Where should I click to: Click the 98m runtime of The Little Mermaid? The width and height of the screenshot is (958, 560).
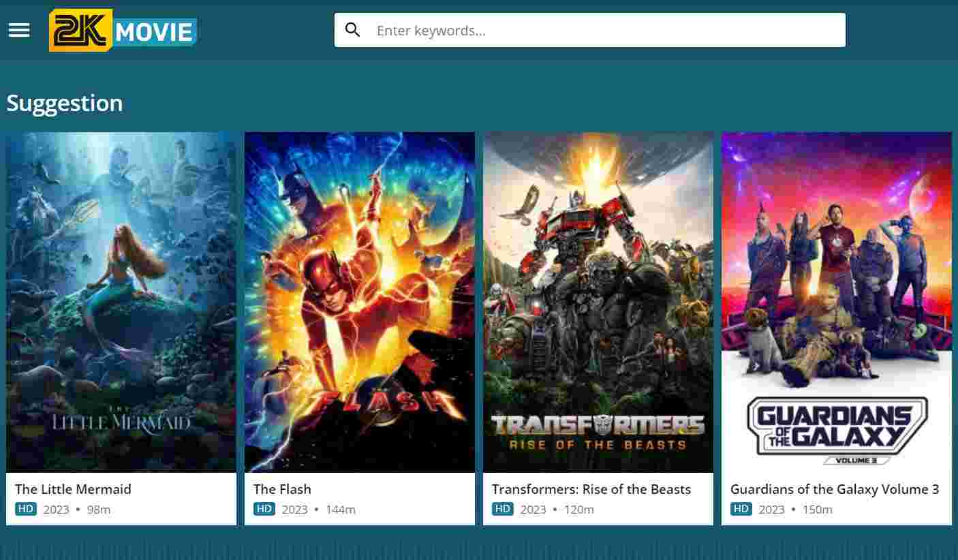point(99,510)
